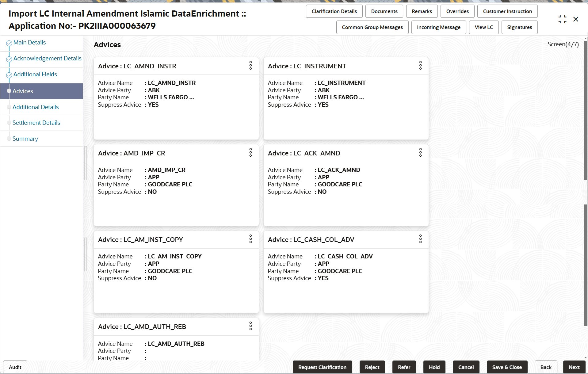Select the Advice : LC_CASH_COL_ADV card title
588x374 pixels.
click(x=311, y=240)
